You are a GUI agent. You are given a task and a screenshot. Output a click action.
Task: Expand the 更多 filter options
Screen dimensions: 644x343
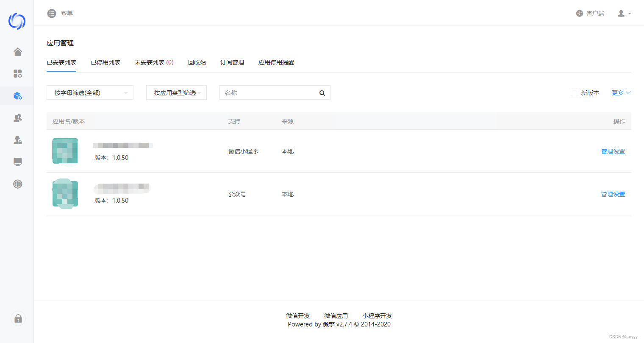pos(621,93)
